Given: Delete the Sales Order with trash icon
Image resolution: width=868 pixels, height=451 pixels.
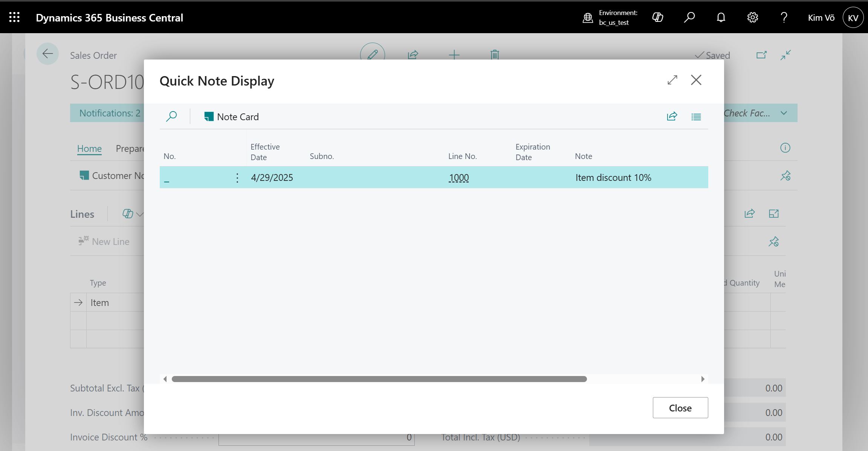Looking at the screenshot, I should pos(495,55).
